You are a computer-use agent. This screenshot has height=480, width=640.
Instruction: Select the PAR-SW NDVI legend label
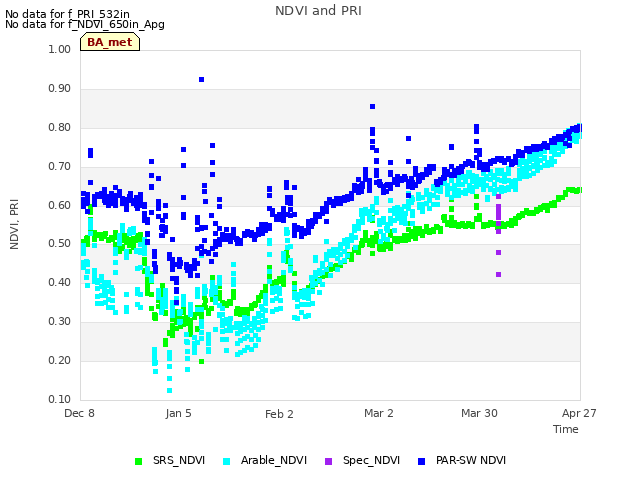(471, 460)
